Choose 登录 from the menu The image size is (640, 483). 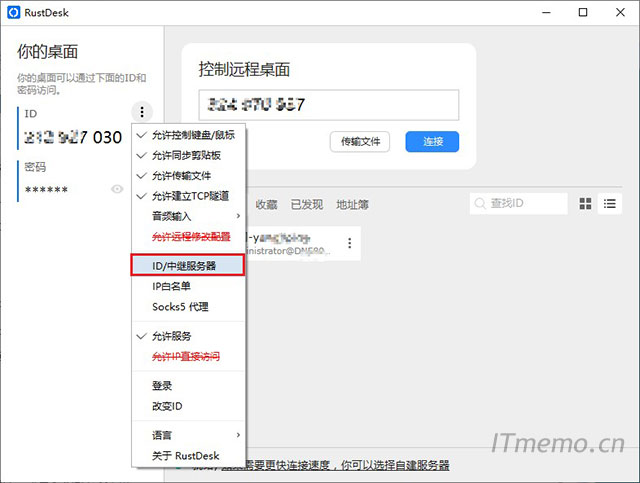(x=189, y=386)
